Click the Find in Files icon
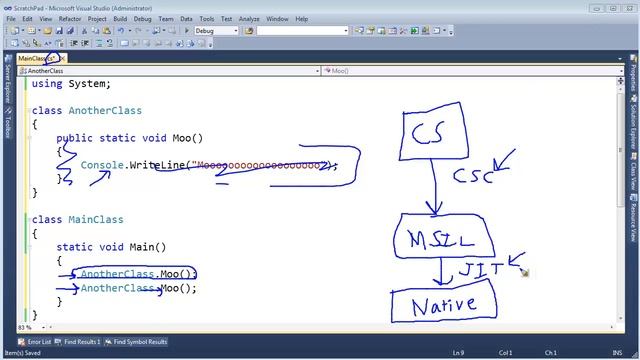Viewport: 640px width, 360px height. pyautogui.click(x=249, y=31)
